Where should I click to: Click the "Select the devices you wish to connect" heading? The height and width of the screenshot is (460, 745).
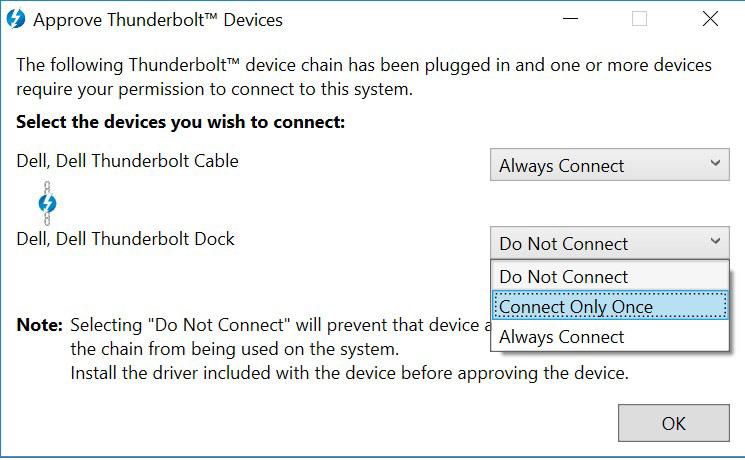[181, 122]
